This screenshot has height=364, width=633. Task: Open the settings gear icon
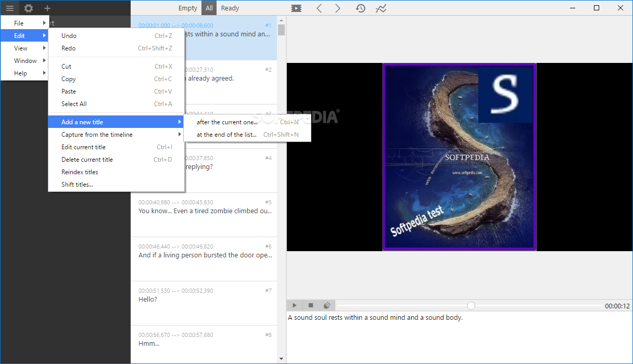(x=29, y=8)
